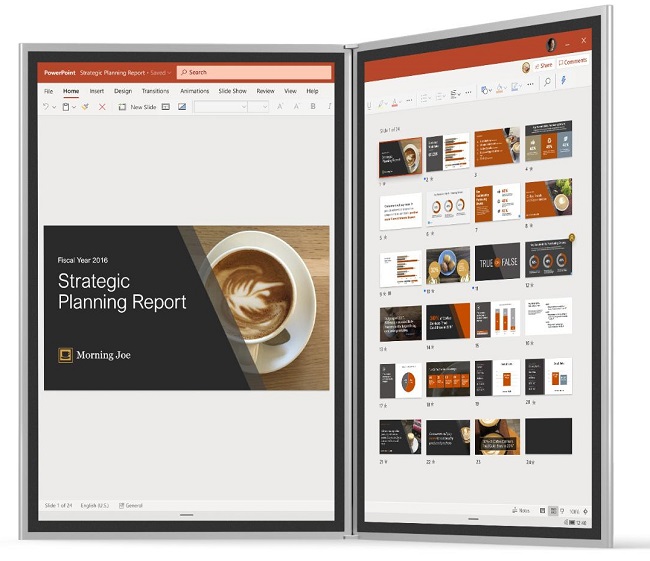Toggle Bold formatting
650x561 pixels.
(x=313, y=107)
